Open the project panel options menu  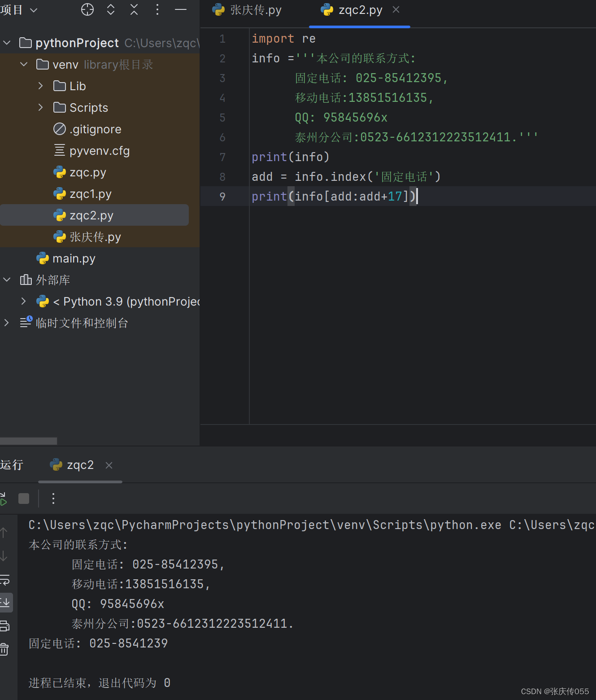tap(157, 9)
